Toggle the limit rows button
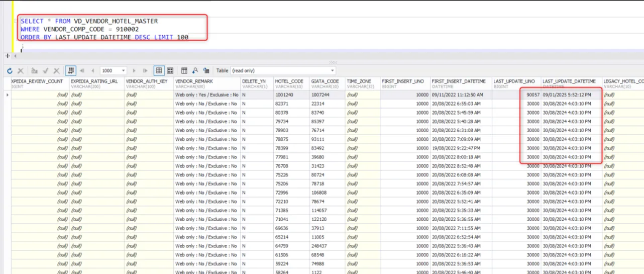 point(71,71)
